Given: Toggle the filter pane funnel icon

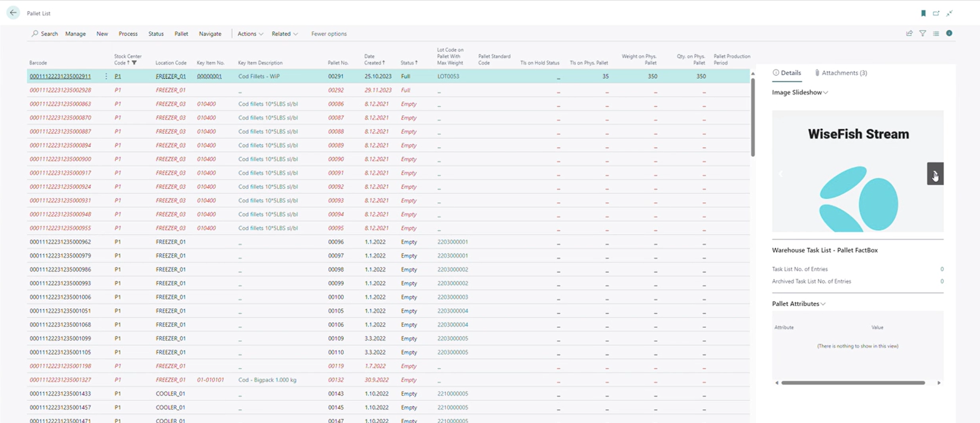Looking at the screenshot, I should (x=922, y=33).
